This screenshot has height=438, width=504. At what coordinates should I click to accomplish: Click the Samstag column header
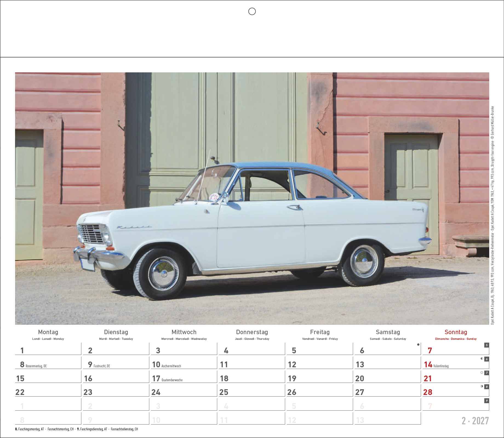pyautogui.click(x=388, y=332)
